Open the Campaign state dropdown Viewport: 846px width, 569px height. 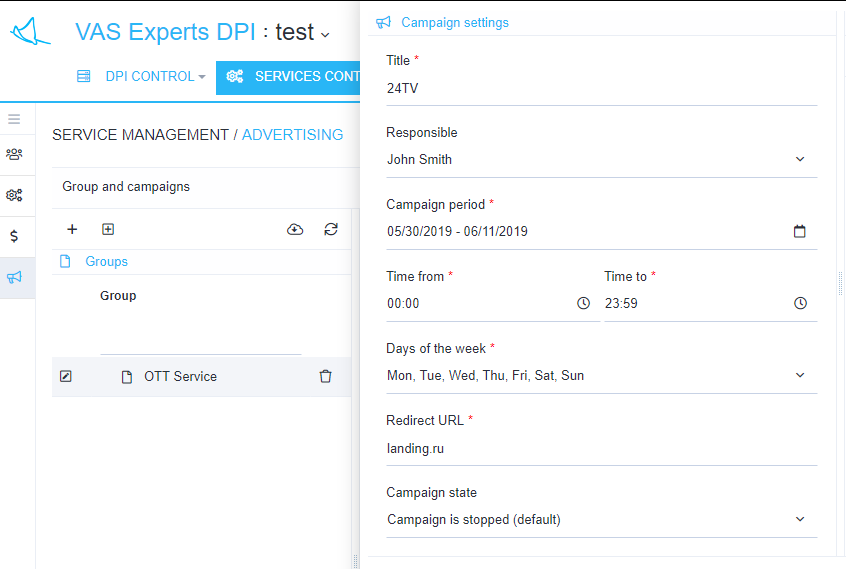[800, 519]
